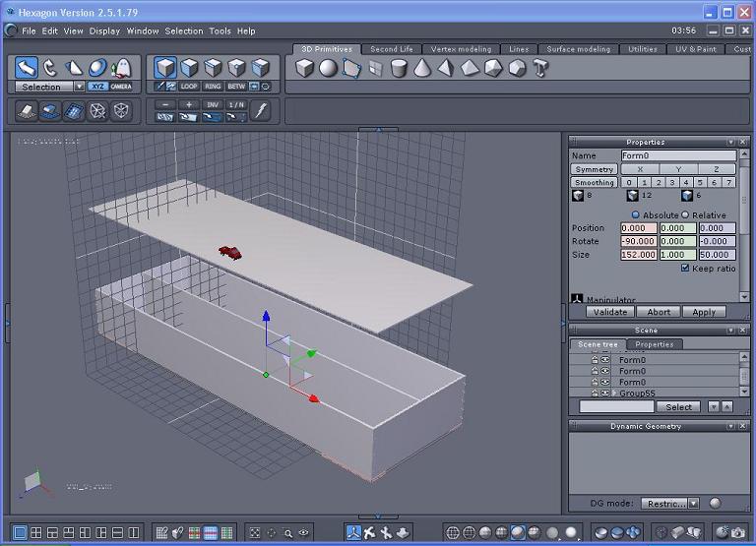Viewport: 756px width, 546px height.
Task: Select the cube primitive in 3D Primitives
Action: 305,68
